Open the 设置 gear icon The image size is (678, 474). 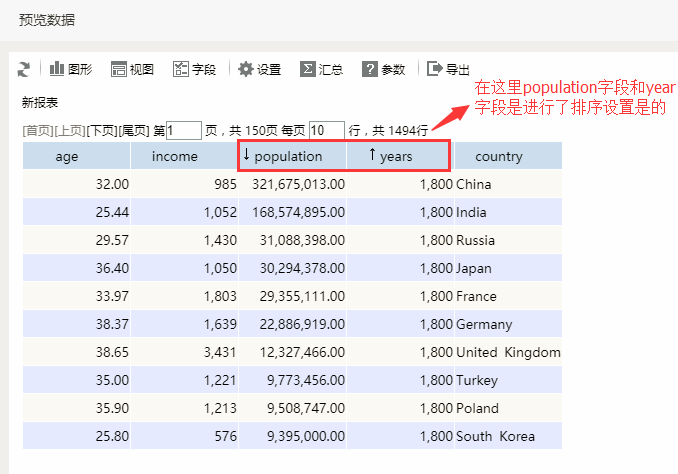[x=246, y=69]
